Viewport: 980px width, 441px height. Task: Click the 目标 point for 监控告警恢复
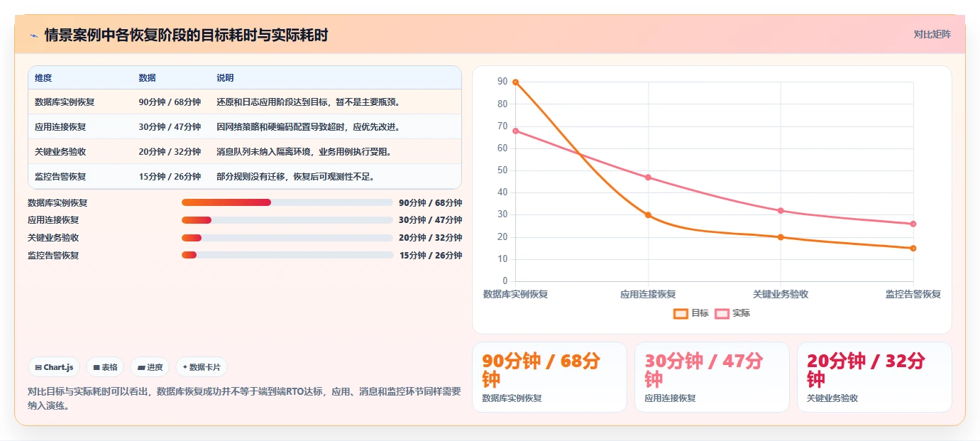click(x=913, y=249)
